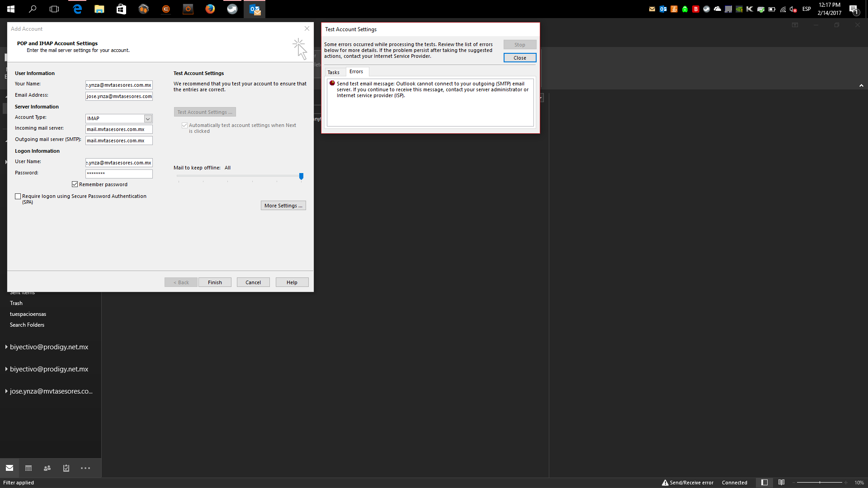This screenshot has height=488, width=868.
Task: Select Search Folders in folder pane
Action: (x=27, y=325)
